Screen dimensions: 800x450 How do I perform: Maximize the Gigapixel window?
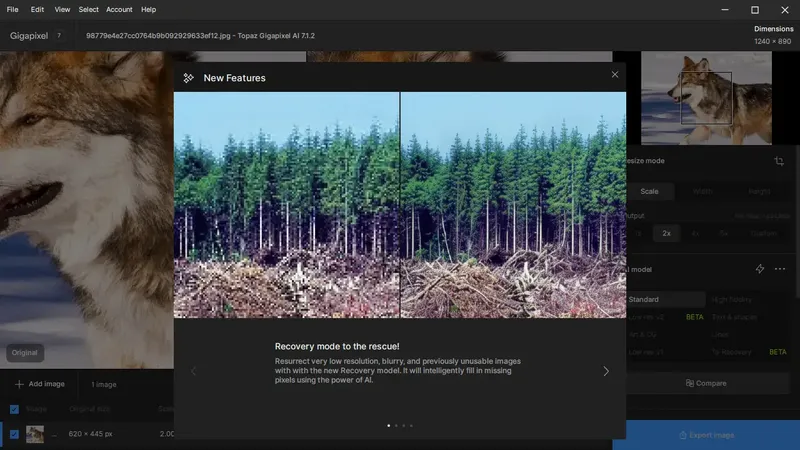click(755, 10)
